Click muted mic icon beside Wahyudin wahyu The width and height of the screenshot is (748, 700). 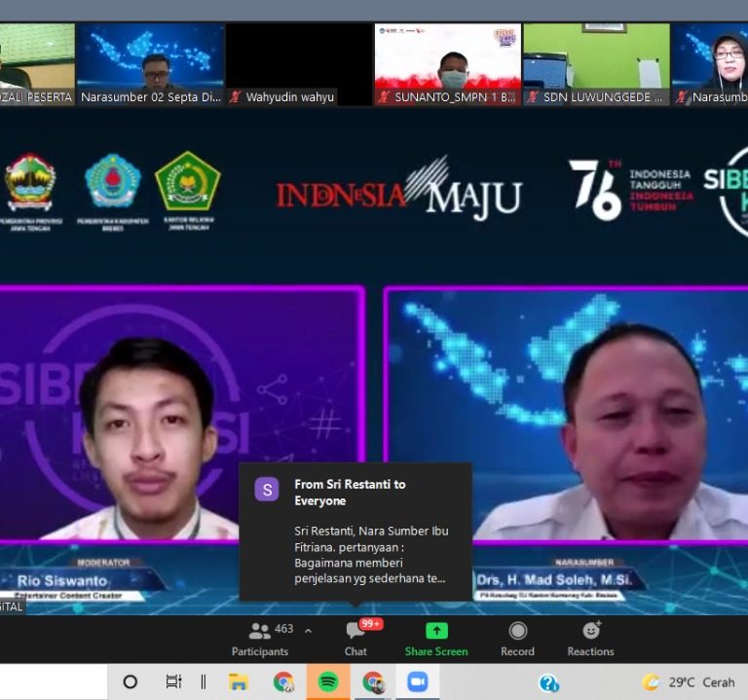(x=235, y=97)
